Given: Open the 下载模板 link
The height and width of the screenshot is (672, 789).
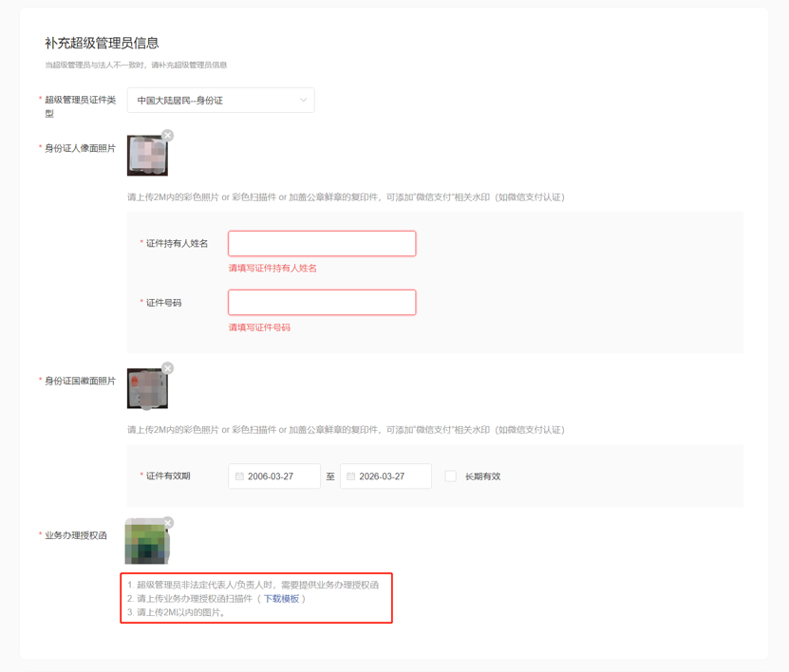Looking at the screenshot, I should tap(281, 599).
